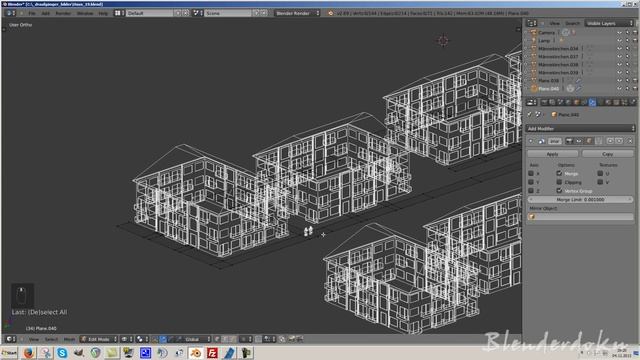Open the 3D viewport View menu
This screenshot has width=640, height=360.
[x=33, y=339]
